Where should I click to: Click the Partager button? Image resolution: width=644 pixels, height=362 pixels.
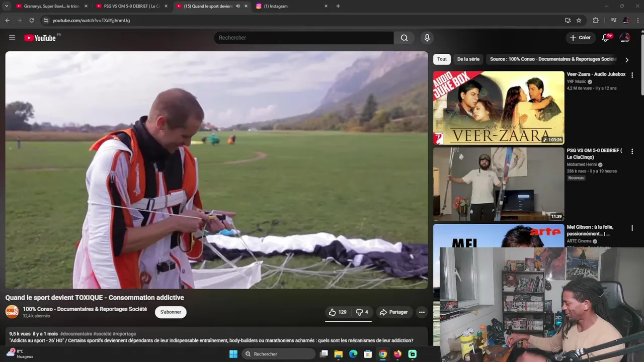pos(394,312)
